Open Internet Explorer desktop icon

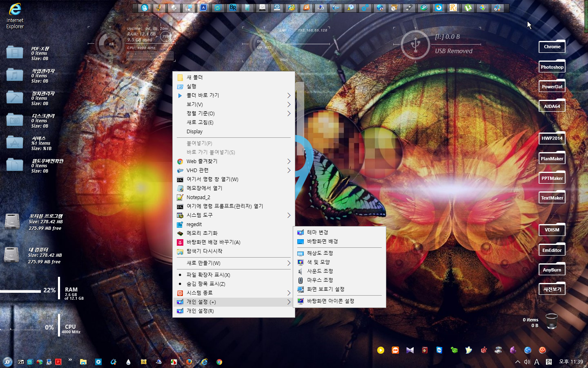click(15, 16)
